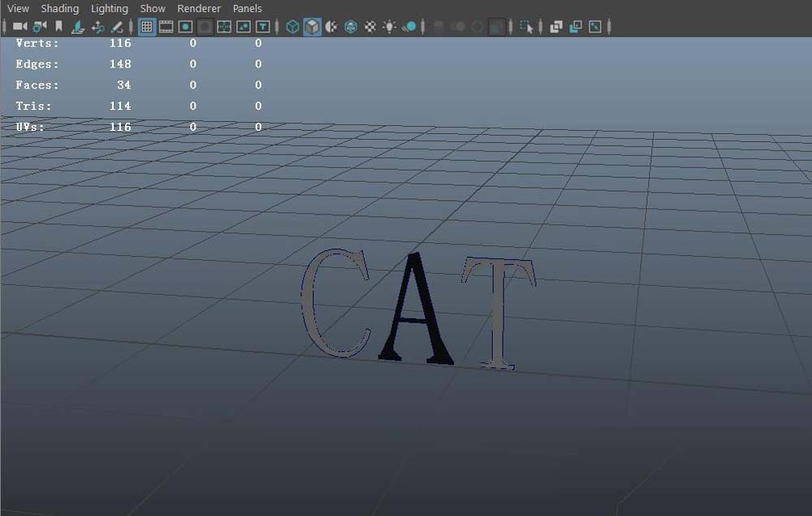Viewport: 812px width, 516px height.
Task: Toggle dimmed Motion Blur icon
Action: click(x=458, y=27)
